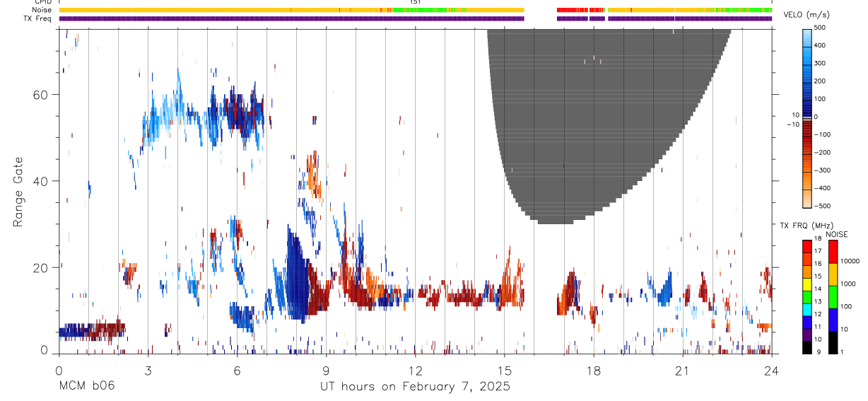The image size is (868, 401).
Task: Click the '-10' label beside velocity scale
Action: coord(792,124)
